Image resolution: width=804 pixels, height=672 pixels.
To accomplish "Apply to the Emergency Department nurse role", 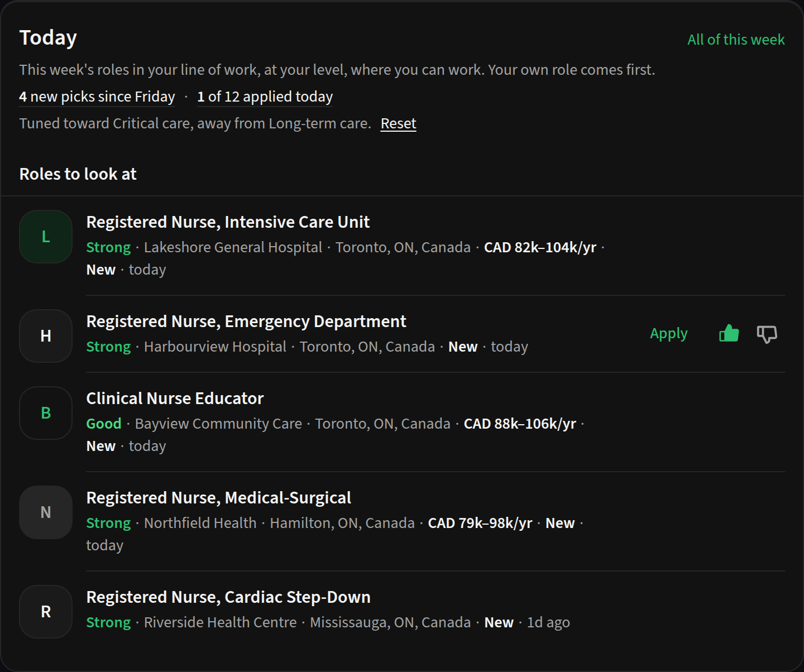I will (668, 334).
